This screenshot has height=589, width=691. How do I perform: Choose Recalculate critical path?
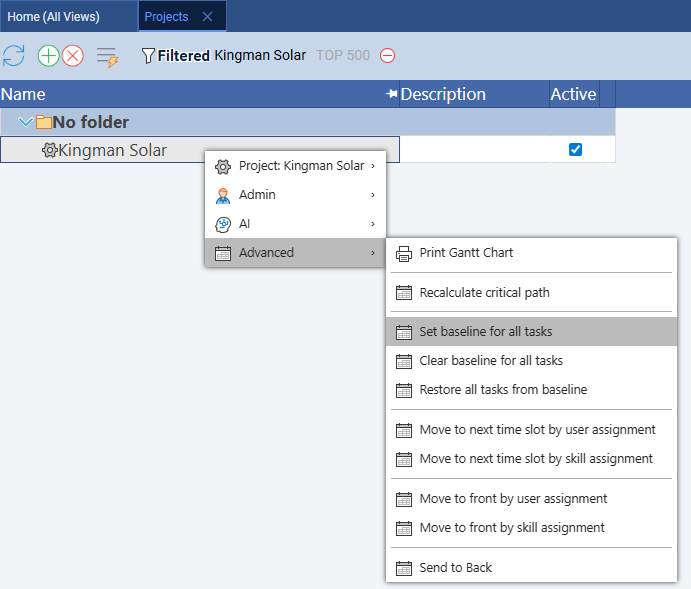click(x=531, y=293)
